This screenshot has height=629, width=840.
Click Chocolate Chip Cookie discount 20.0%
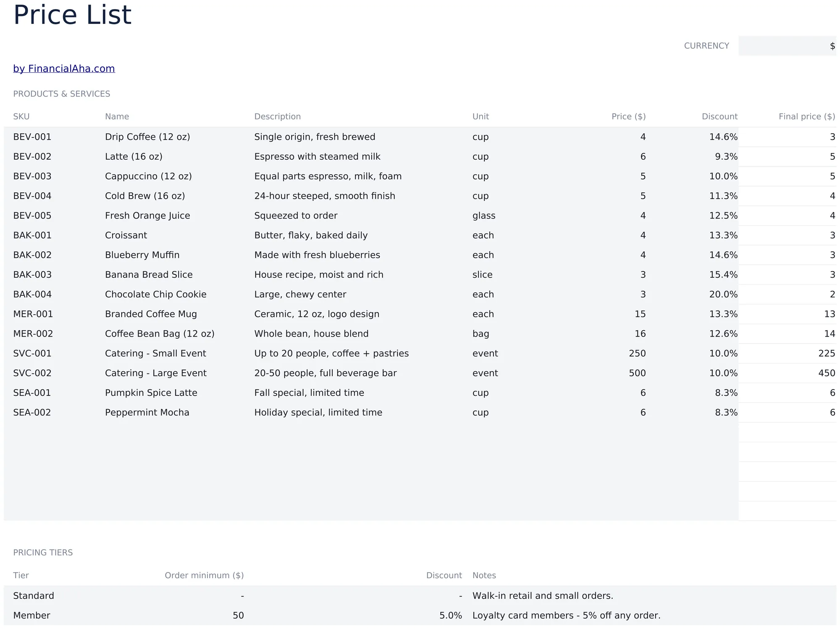(x=723, y=295)
